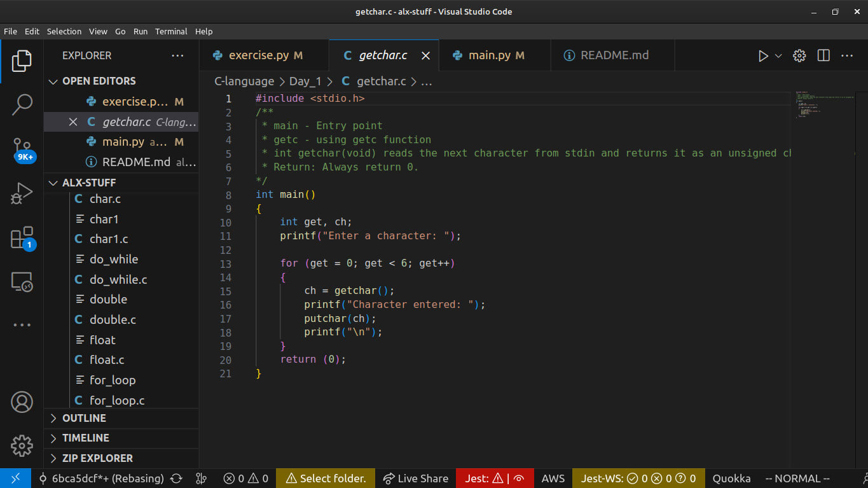Open dropdown arrow beside the run button

(x=778, y=56)
